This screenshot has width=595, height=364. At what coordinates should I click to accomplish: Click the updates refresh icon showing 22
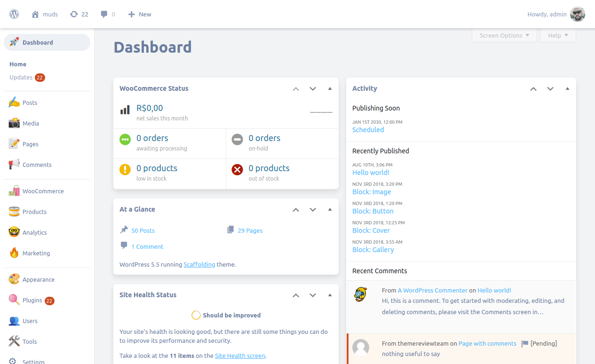(x=74, y=14)
